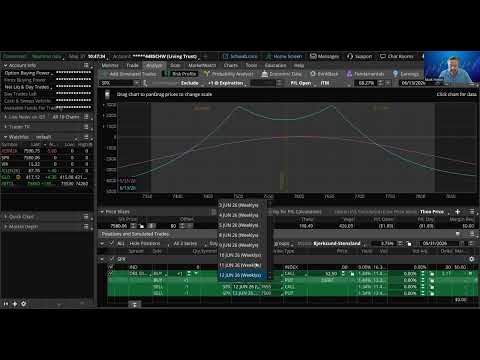Switch to the MarketWatch tab

click(x=202, y=65)
